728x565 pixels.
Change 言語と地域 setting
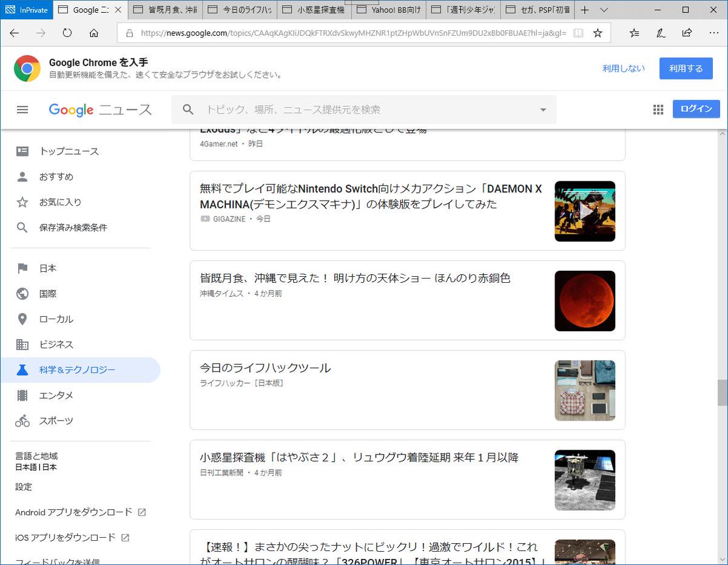pos(36,462)
